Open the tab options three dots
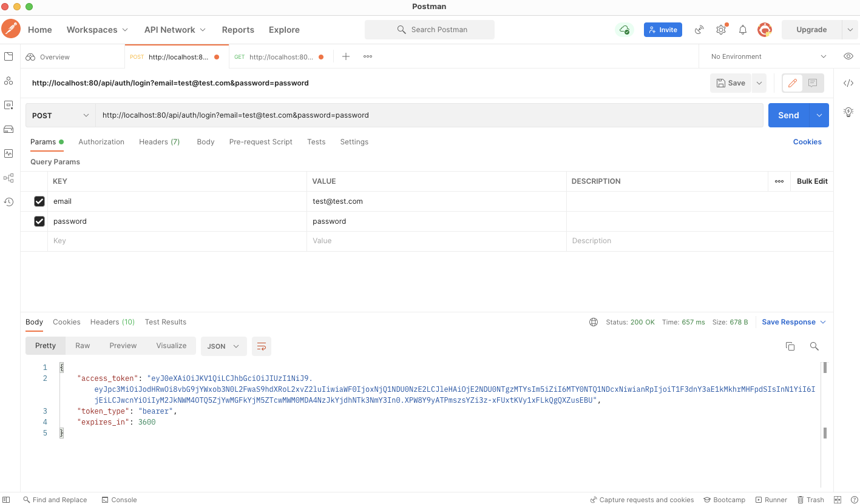Image resolution: width=860 pixels, height=504 pixels. pyautogui.click(x=368, y=56)
